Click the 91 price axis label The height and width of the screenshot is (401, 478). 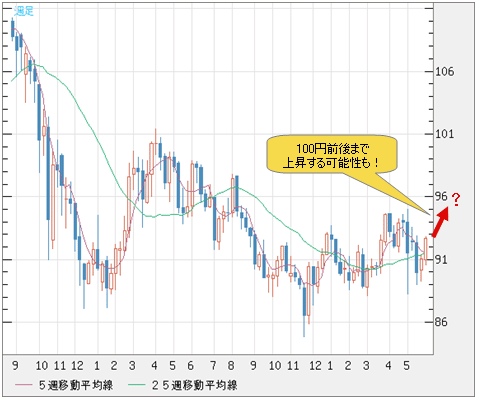441,259
